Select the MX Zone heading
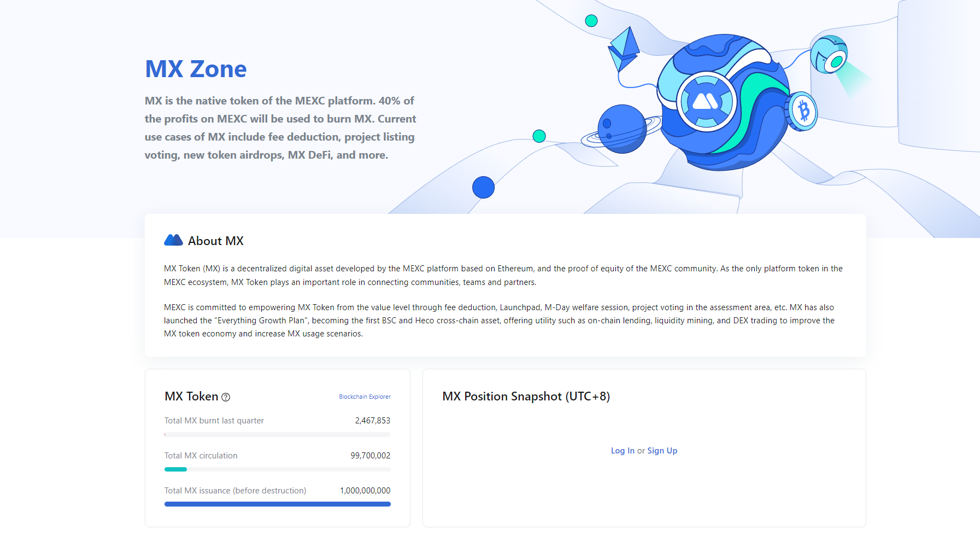The width and height of the screenshot is (980, 535). point(195,69)
